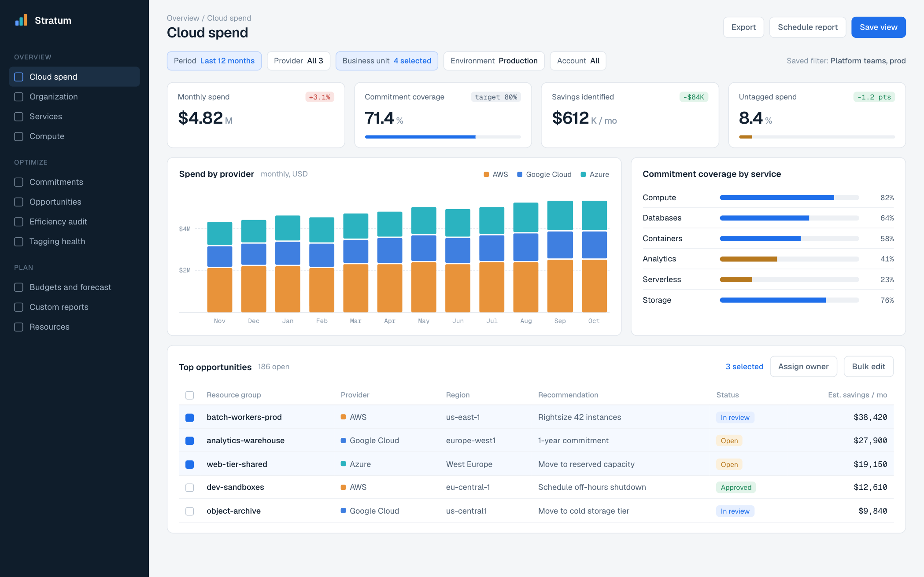The width and height of the screenshot is (924, 577).
Task: Click Rightsize 42 instances recommendation
Action: [x=580, y=417]
